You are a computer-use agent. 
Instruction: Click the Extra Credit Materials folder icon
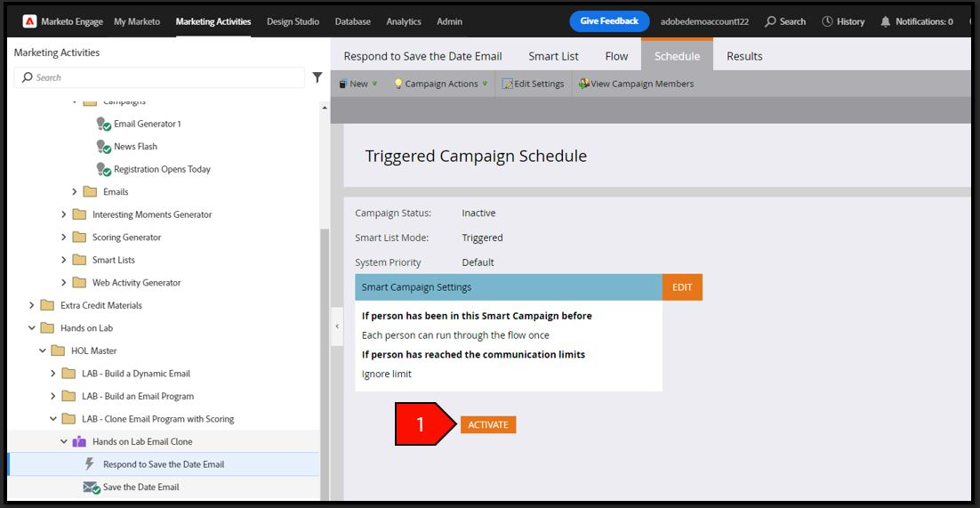[47, 305]
